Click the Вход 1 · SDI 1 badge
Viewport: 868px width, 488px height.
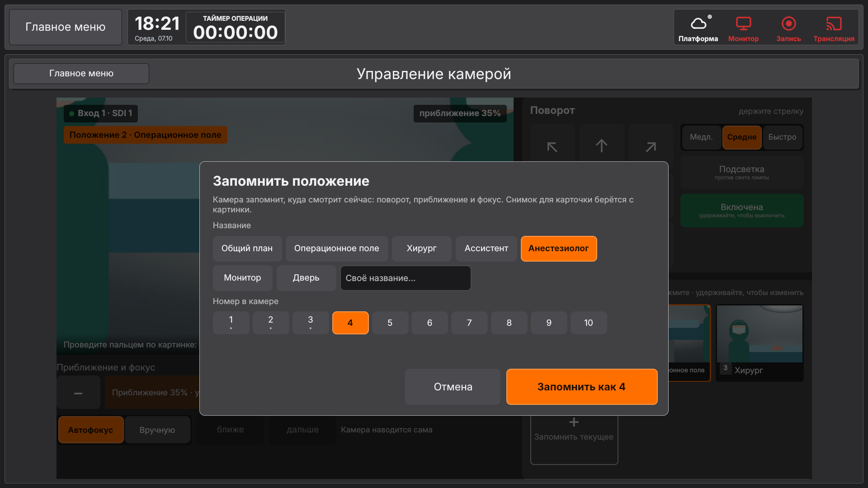pos(101,113)
